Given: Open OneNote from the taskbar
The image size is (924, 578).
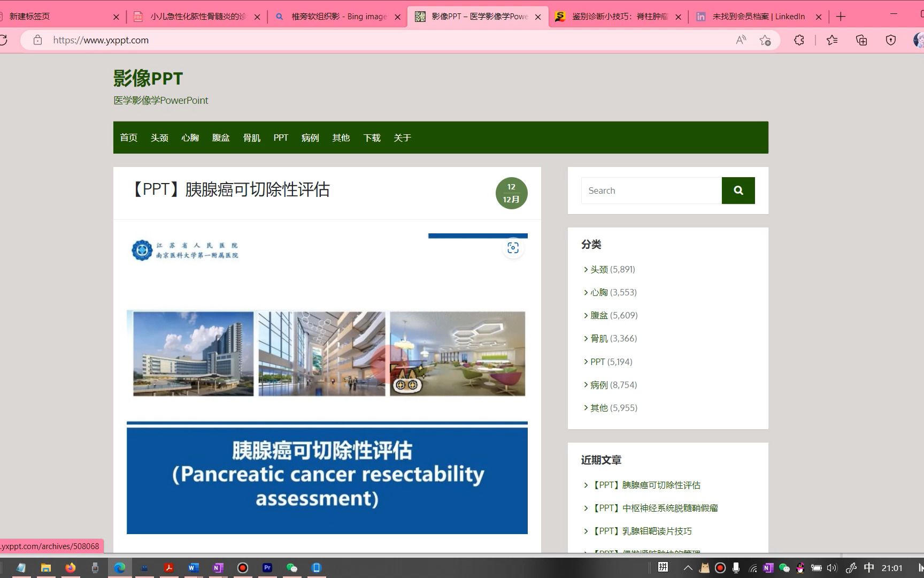Looking at the screenshot, I should pos(218,568).
